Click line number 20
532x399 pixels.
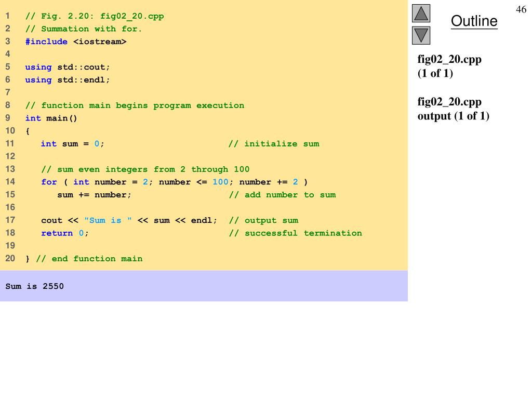click(10, 258)
